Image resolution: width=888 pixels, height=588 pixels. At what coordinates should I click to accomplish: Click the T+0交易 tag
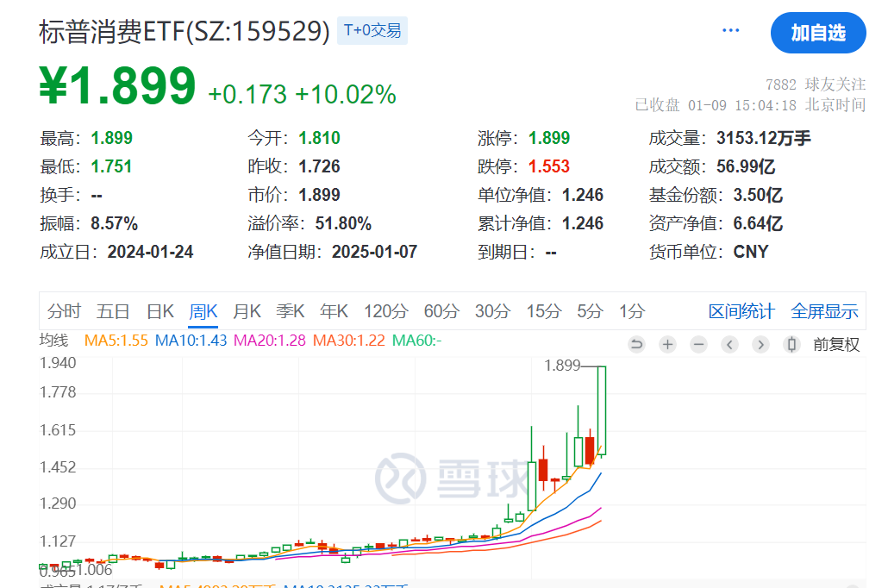pyautogui.click(x=372, y=30)
